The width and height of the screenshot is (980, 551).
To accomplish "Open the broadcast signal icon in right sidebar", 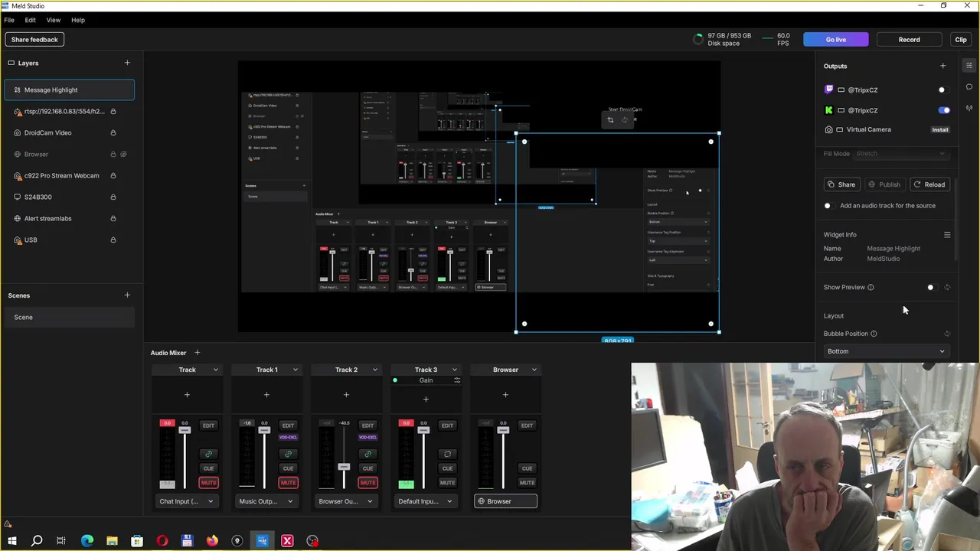I will tap(969, 108).
